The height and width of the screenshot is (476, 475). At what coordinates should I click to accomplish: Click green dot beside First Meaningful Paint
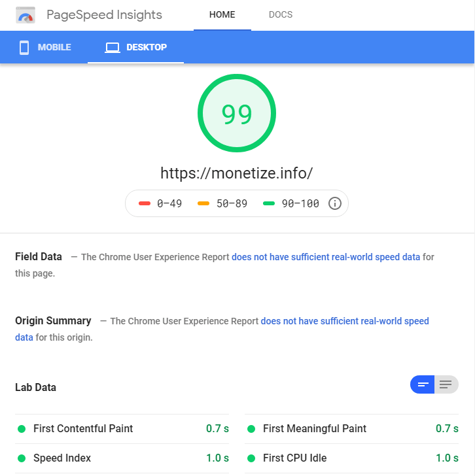[x=251, y=429]
